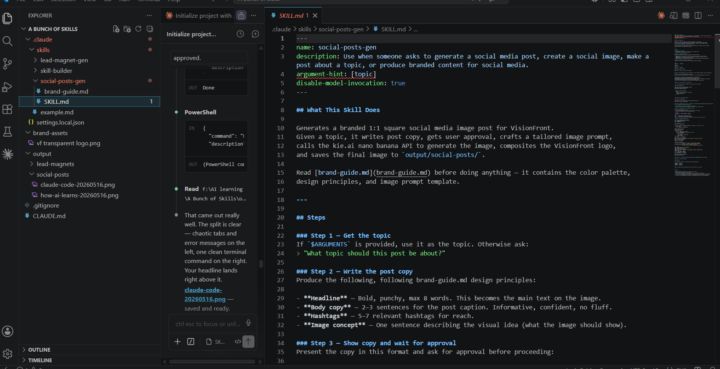Open the Explorer view in activity bar
720x369 pixels.
click(x=7, y=18)
